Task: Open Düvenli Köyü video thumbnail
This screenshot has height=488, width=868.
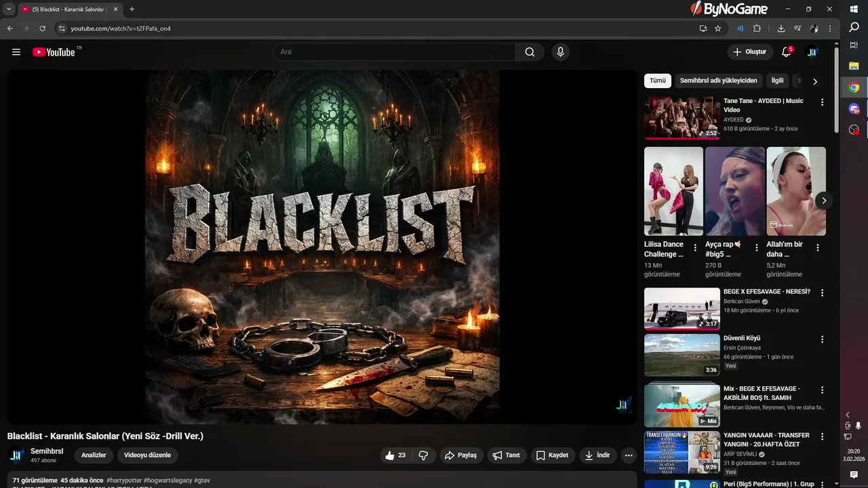Action: coord(682,355)
